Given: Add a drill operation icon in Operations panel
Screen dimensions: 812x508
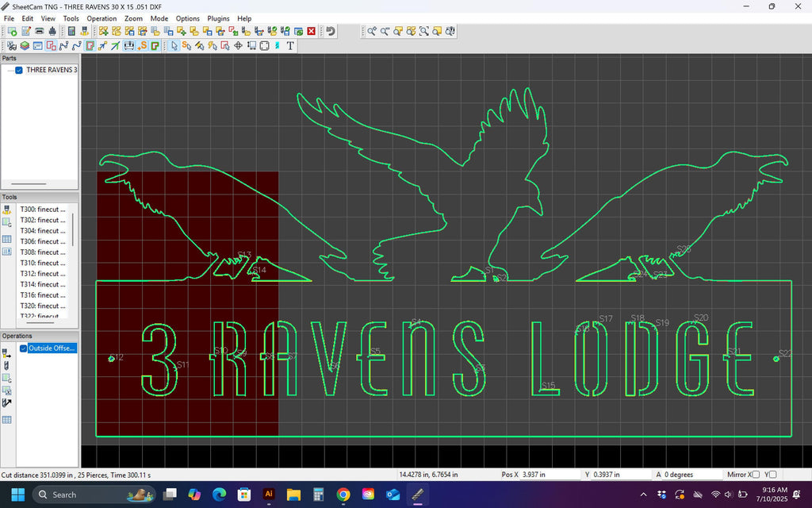Looking at the screenshot, I should [6, 365].
